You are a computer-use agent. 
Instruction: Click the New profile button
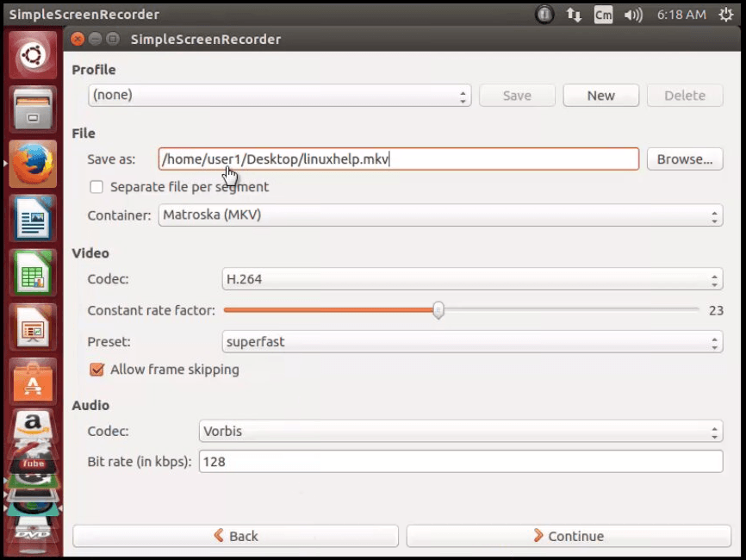click(x=601, y=95)
